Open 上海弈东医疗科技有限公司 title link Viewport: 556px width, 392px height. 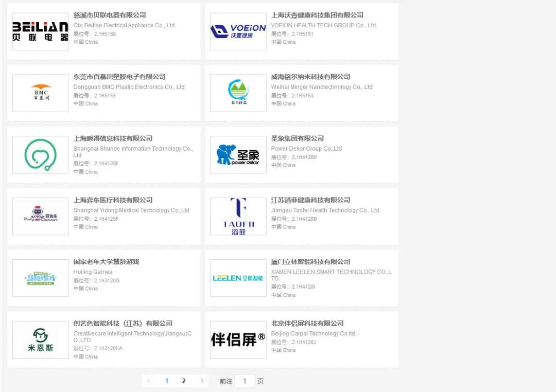[113, 200]
